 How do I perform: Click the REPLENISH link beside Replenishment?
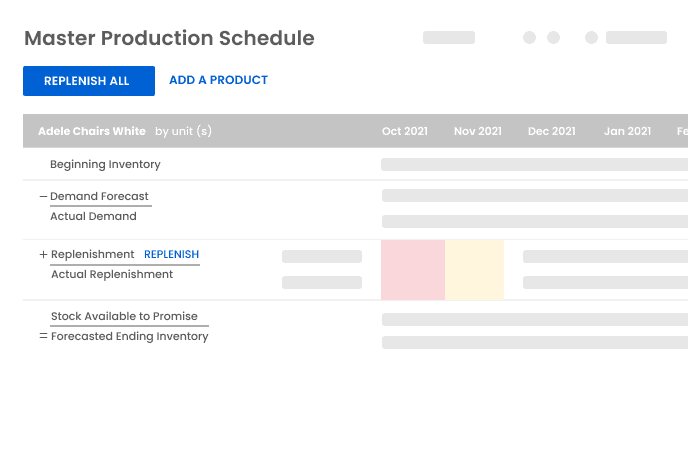(171, 255)
